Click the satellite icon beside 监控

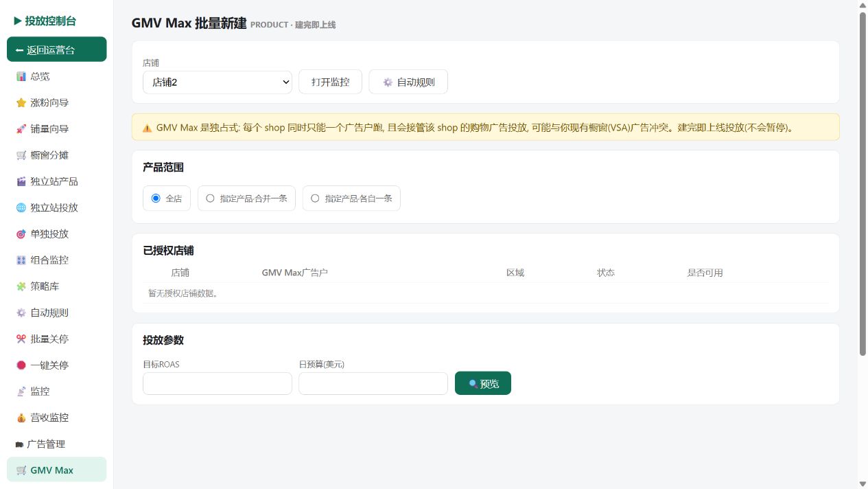point(21,391)
